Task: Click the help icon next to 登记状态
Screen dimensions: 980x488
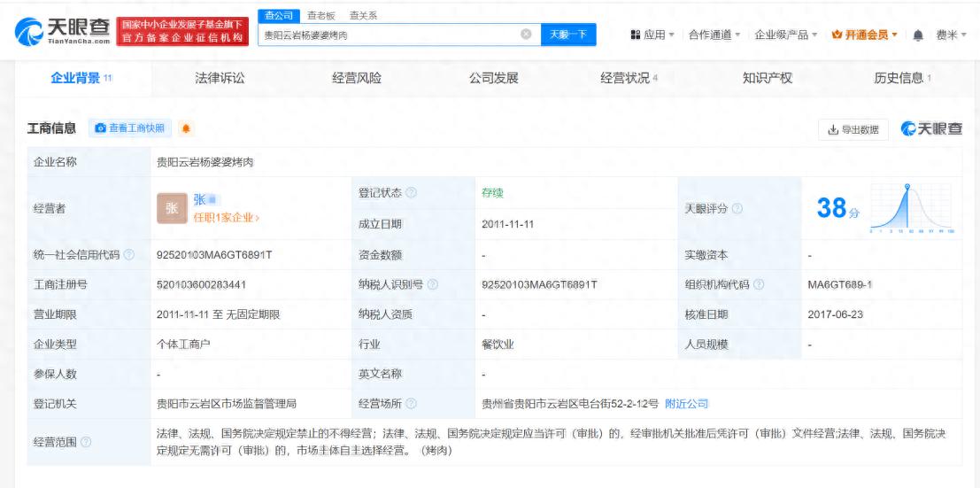Action: [x=412, y=194]
